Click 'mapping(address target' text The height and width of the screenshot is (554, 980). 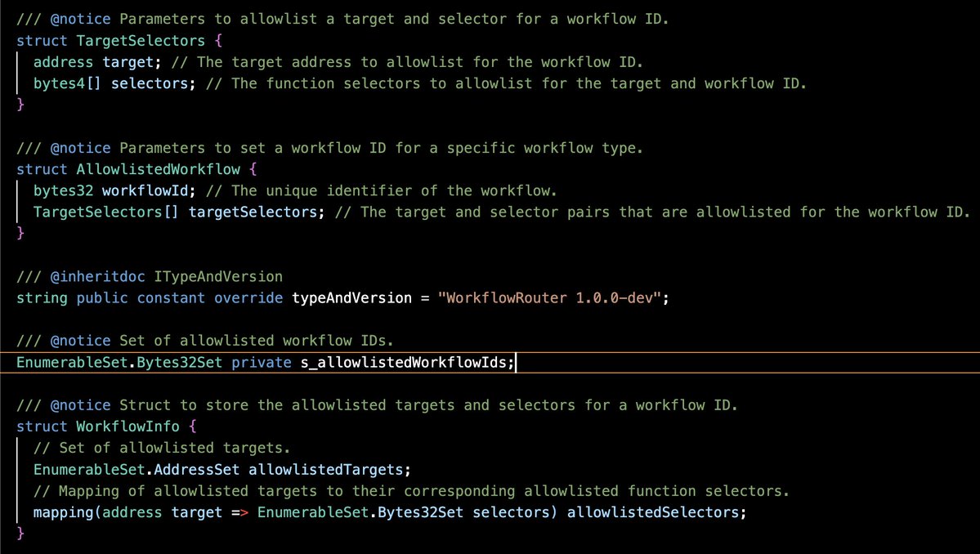[x=128, y=512]
